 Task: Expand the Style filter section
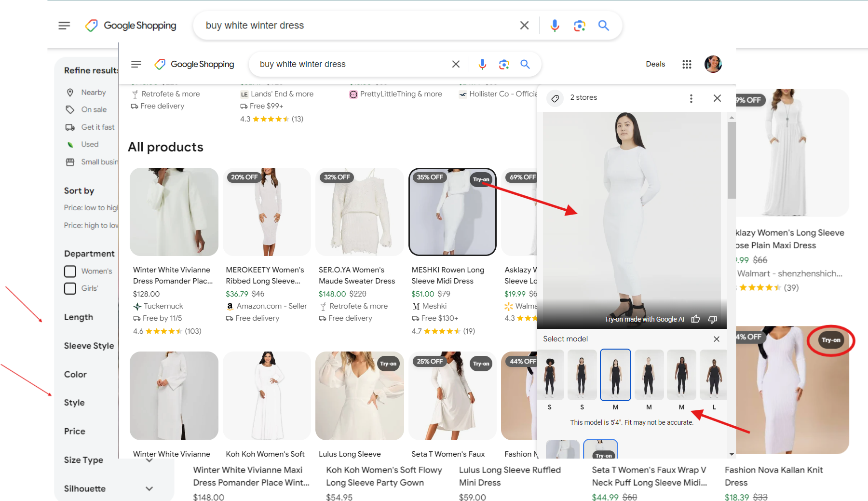[x=74, y=403]
